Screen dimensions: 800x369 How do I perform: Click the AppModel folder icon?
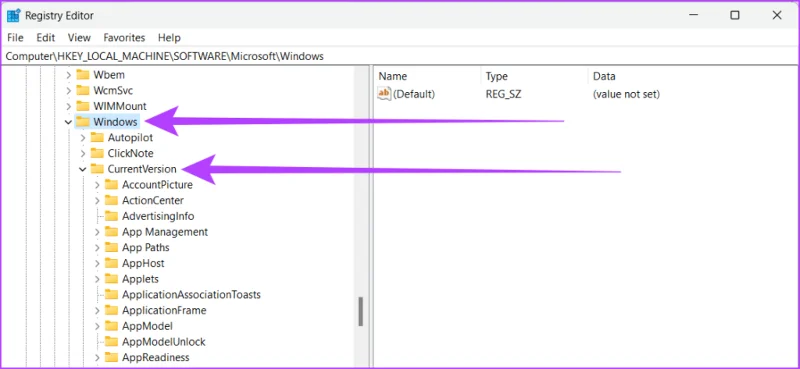click(x=111, y=326)
